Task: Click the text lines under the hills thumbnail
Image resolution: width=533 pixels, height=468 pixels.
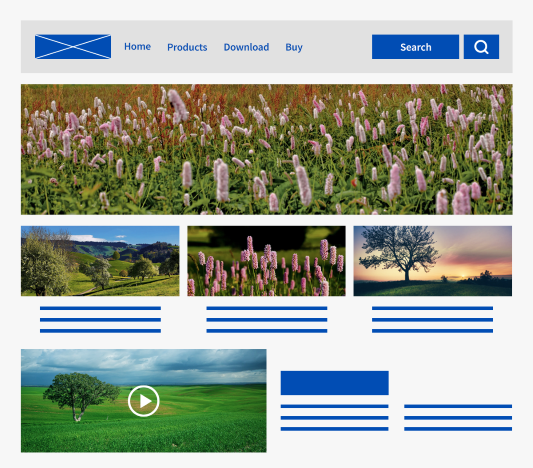Action: (x=100, y=319)
